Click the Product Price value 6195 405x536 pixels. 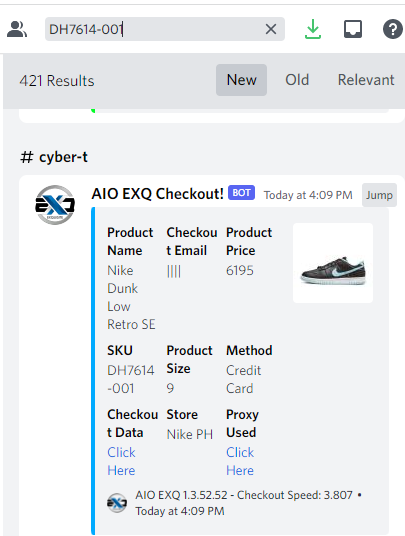240,271
